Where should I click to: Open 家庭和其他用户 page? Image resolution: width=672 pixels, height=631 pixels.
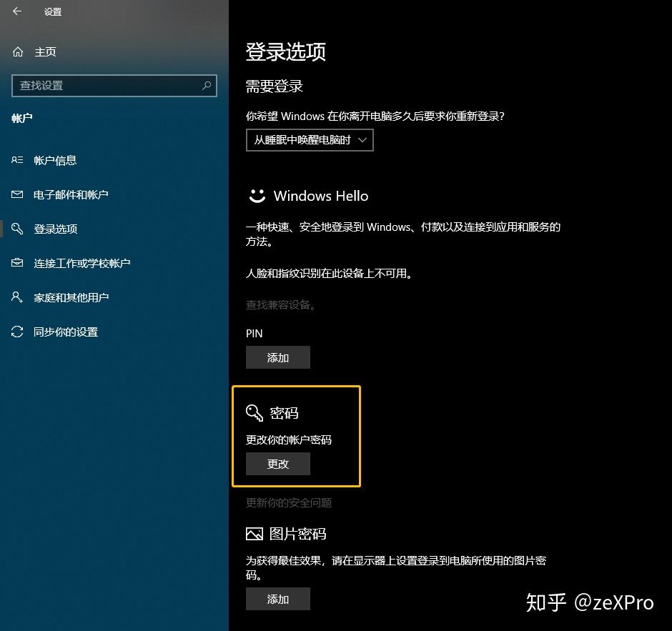click(71, 297)
